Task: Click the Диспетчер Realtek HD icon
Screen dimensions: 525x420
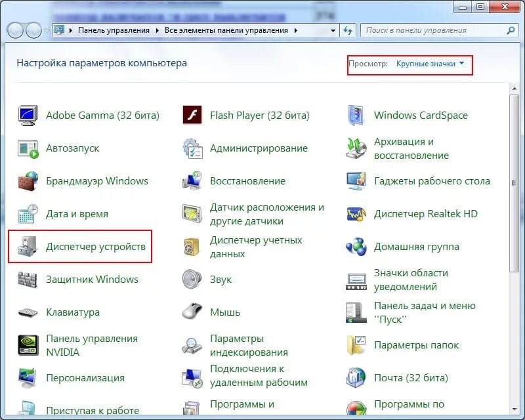Action: tap(356, 214)
